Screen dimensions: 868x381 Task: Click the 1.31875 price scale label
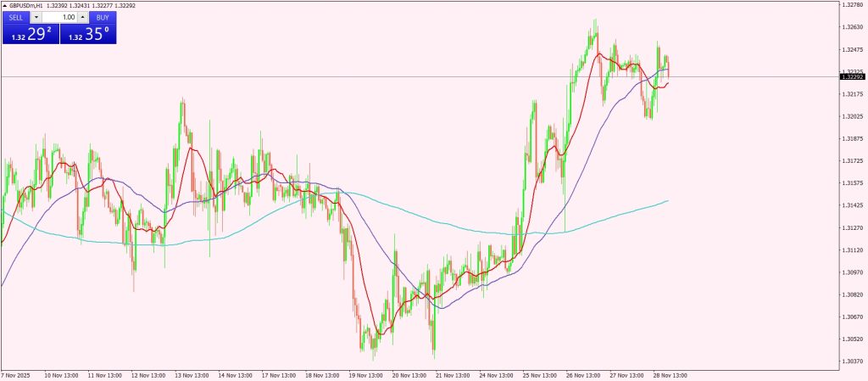point(851,138)
